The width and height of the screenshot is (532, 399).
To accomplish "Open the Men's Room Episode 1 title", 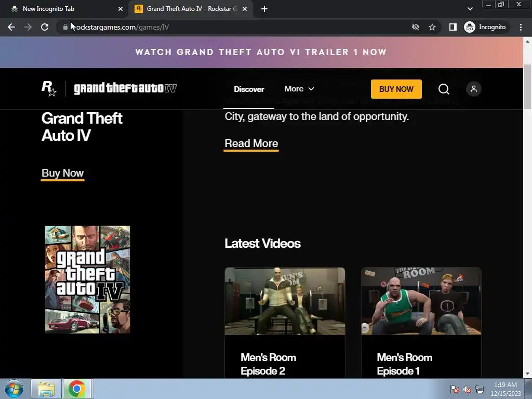I will [404, 364].
